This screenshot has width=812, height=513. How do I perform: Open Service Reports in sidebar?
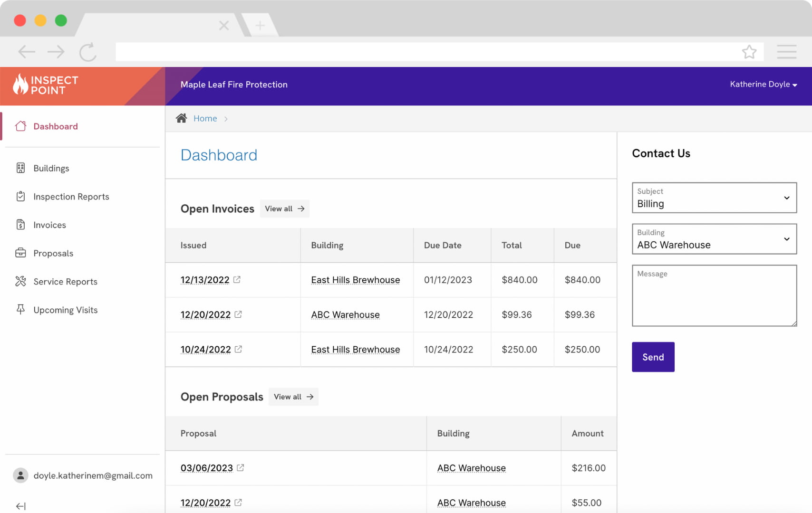(x=65, y=282)
